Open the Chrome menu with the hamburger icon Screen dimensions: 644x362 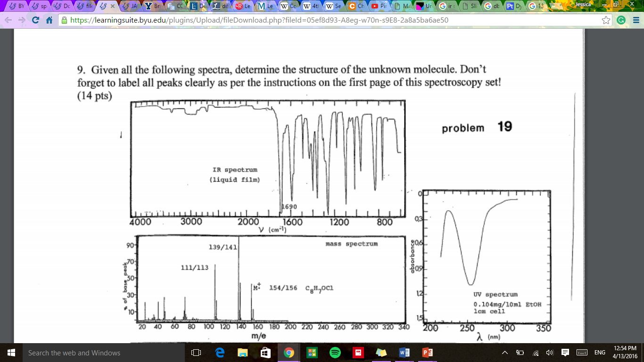coord(636,20)
